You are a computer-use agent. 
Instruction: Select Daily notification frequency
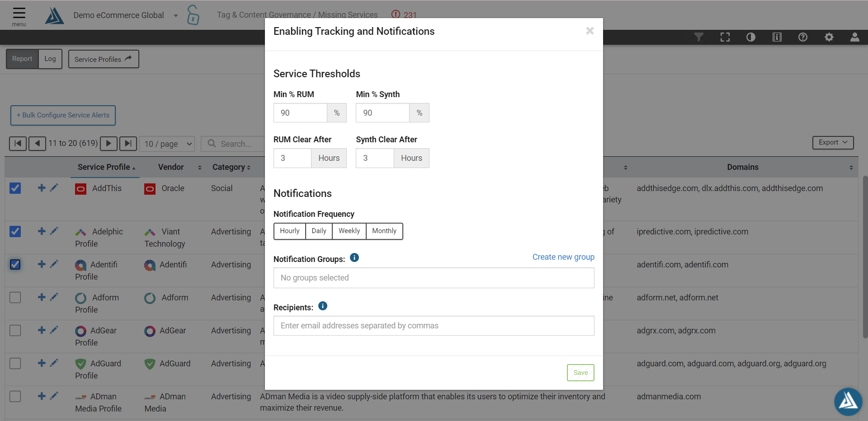pos(319,231)
